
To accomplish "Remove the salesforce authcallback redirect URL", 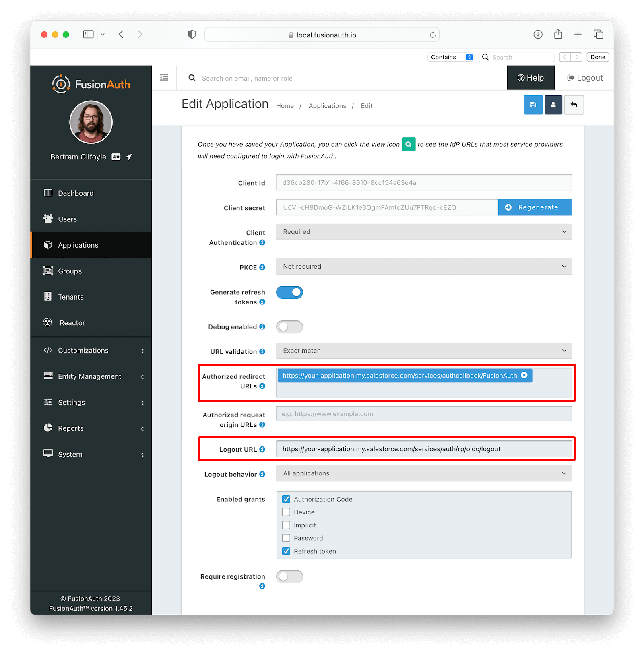I will (x=524, y=375).
